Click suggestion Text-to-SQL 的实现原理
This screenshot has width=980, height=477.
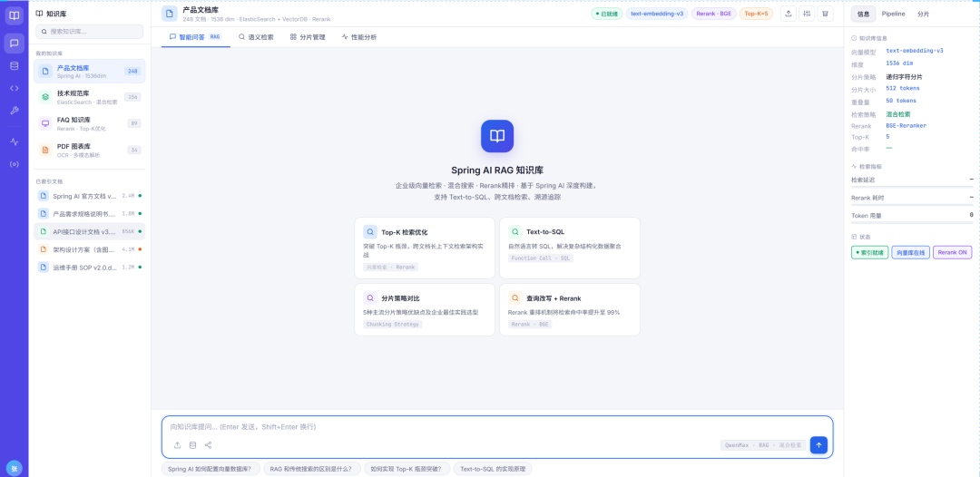[493, 468]
